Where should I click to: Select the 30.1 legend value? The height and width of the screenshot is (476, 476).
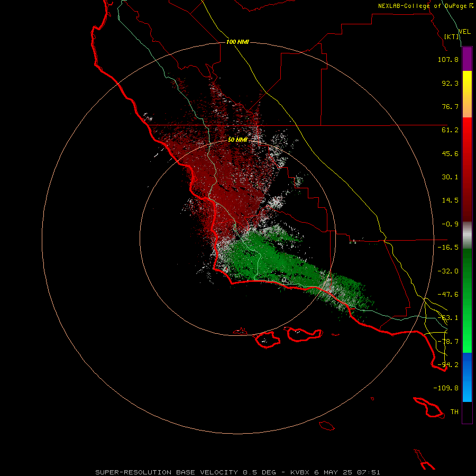[450, 177]
